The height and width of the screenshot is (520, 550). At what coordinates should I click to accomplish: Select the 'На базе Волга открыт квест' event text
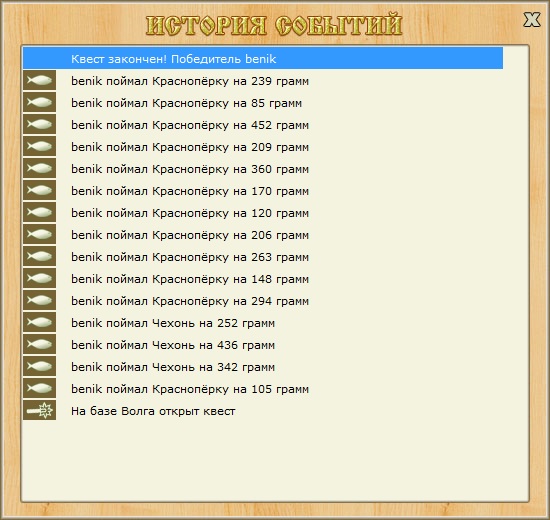tap(153, 411)
